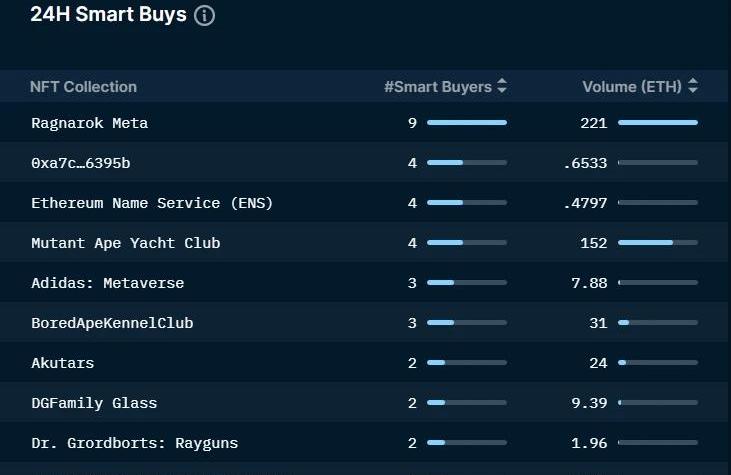731x475 pixels.
Task: Click Mutant Ape Yacht Club volume bar
Action: tap(657, 243)
